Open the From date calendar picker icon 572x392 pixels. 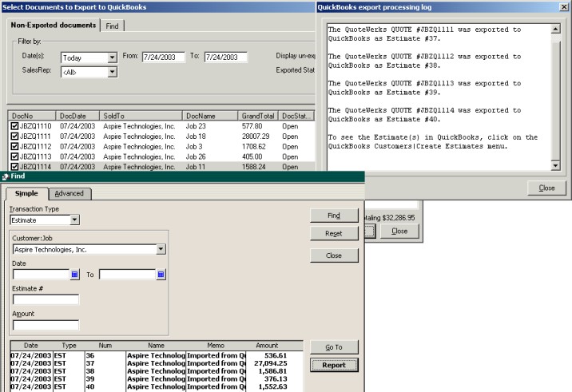point(75,275)
